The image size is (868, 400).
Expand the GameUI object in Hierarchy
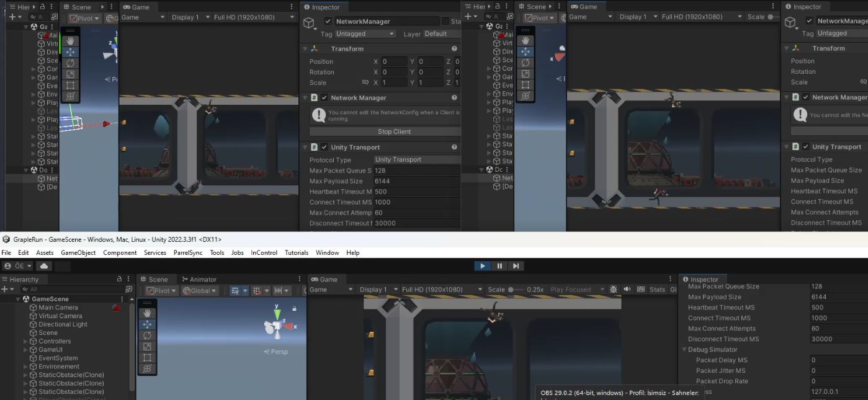point(25,350)
